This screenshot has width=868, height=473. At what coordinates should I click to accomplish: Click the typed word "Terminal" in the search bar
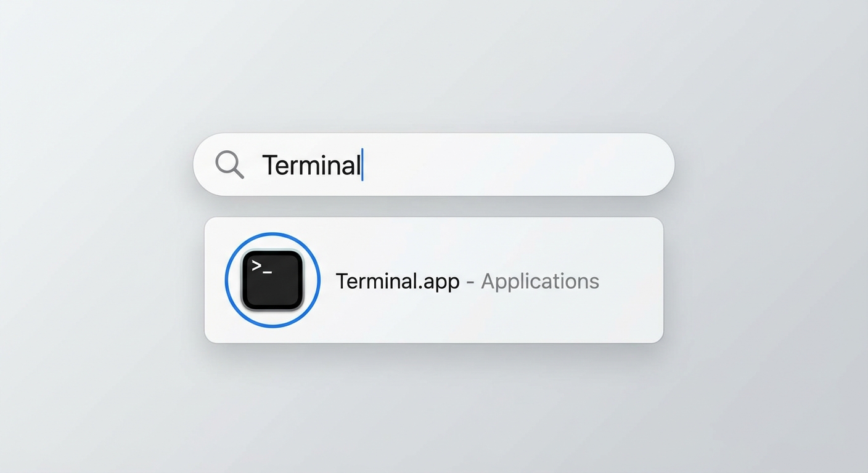(311, 165)
